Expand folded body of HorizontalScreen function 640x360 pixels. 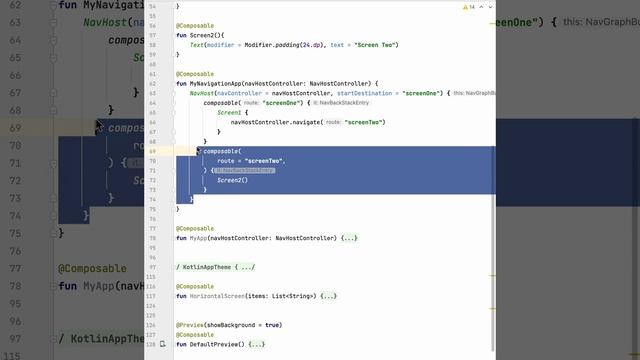(329, 296)
